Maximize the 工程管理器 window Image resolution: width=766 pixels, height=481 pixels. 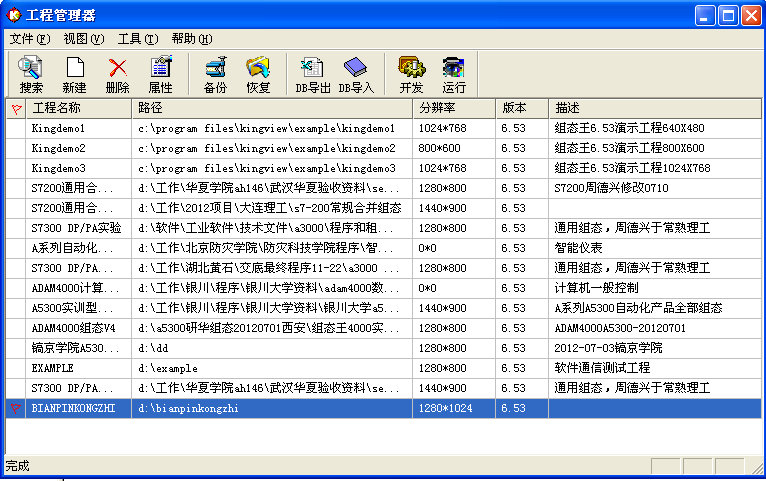click(728, 16)
